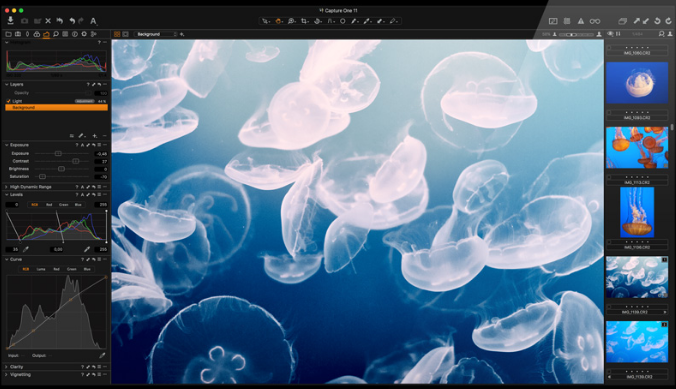Screen dimensions: 676x389
Task: Click the camera Capture icon
Action: (x=25, y=21)
